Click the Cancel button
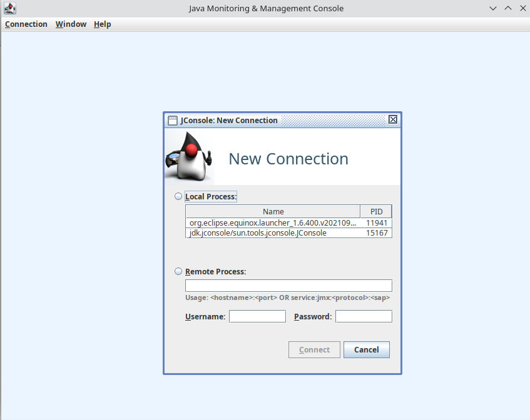The image size is (530, 420). [367, 350]
